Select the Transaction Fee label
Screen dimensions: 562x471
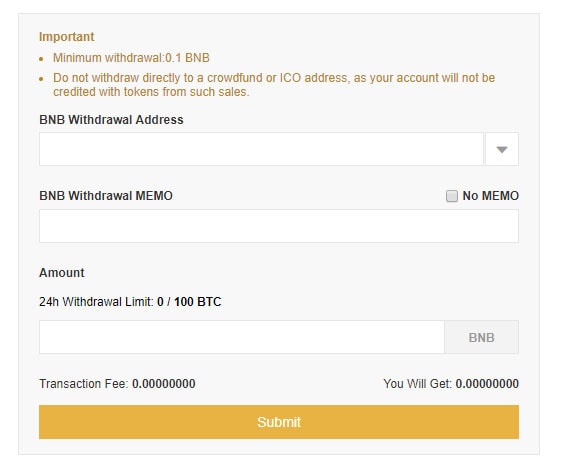84,384
